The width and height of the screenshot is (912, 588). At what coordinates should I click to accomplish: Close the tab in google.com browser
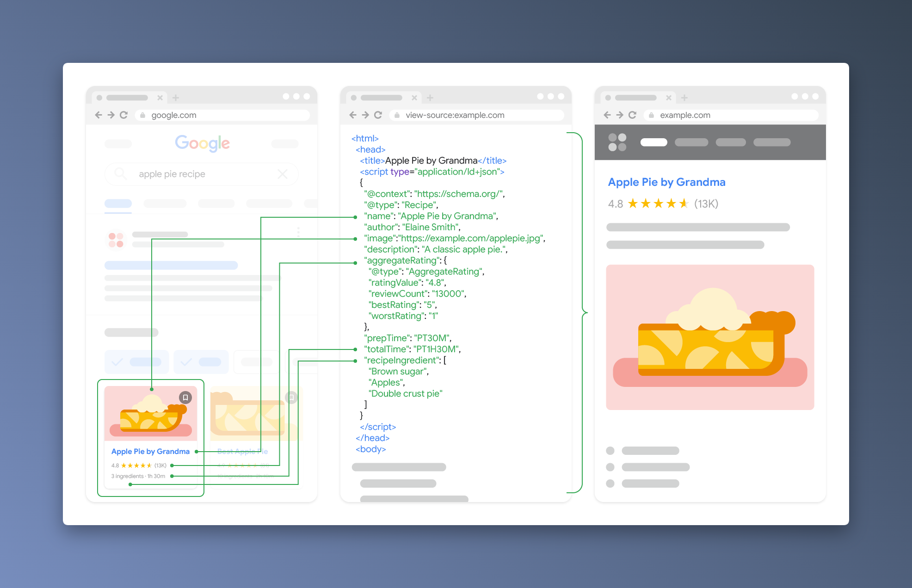point(160,98)
